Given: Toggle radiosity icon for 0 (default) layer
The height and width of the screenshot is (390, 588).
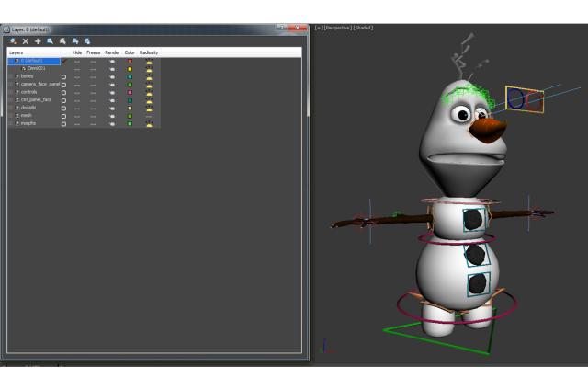Looking at the screenshot, I should point(149,62).
